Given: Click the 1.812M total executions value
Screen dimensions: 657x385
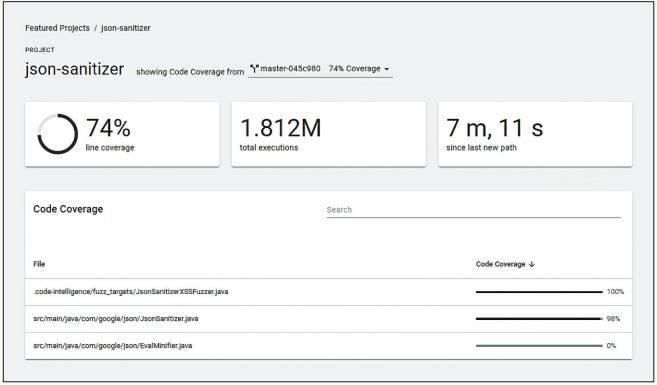Looking at the screenshot, I should [x=281, y=128].
